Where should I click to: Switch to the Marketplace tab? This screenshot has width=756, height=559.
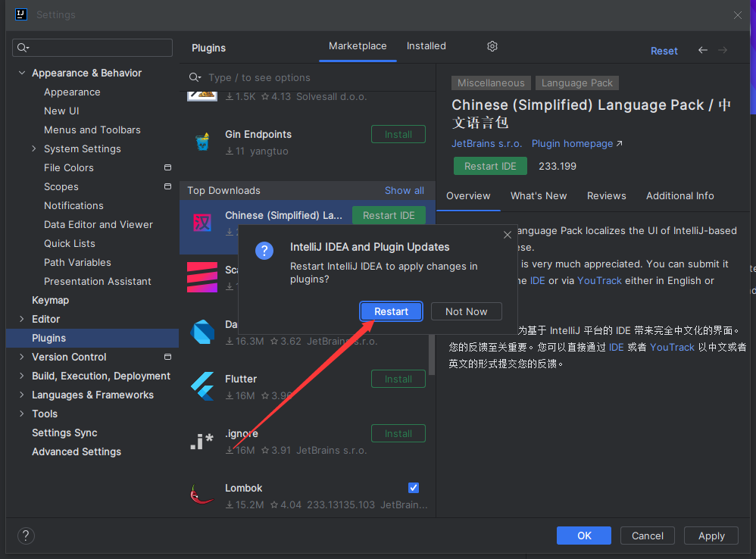click(x=358, y=46)
